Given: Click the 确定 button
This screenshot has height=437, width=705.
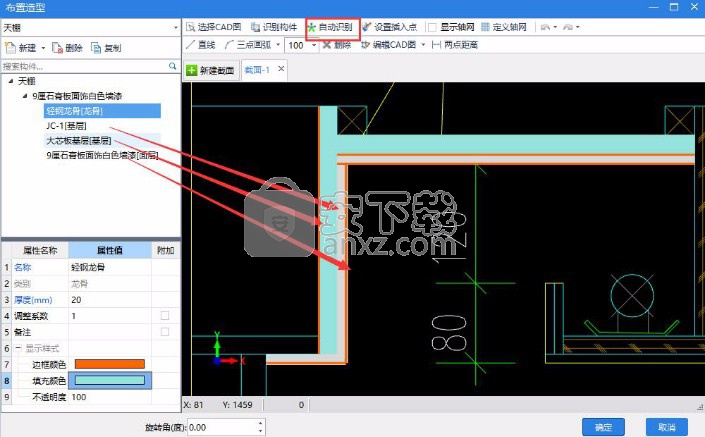Looking at the screenshot, I should 603,427.
